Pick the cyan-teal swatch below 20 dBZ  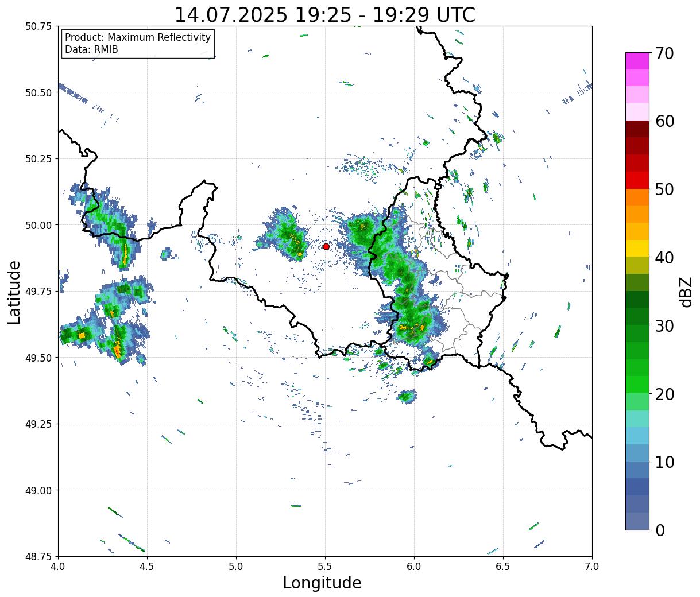click(637, 418)
